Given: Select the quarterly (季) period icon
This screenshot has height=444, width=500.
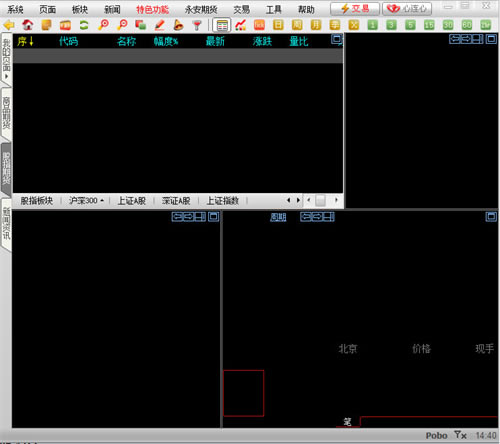Looking at the screenshot, I should click(x=335, y=25).
